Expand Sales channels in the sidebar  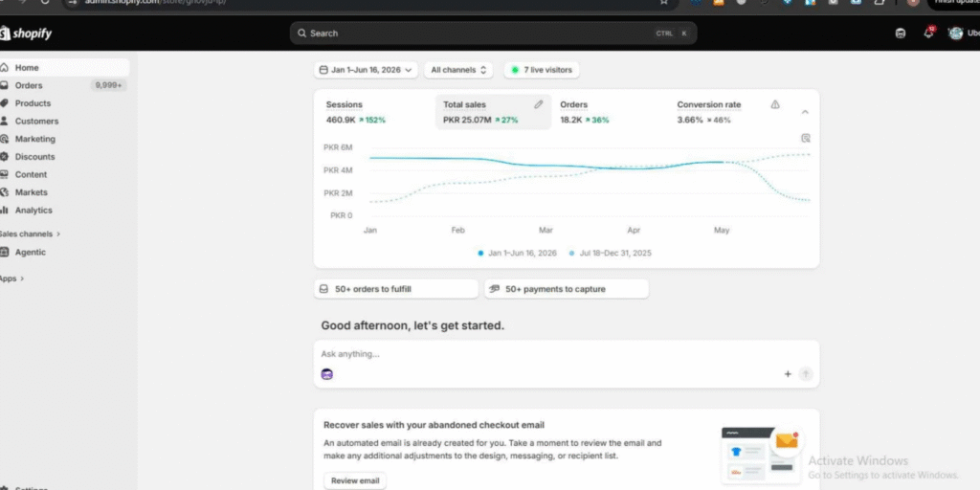pos(31,234)
